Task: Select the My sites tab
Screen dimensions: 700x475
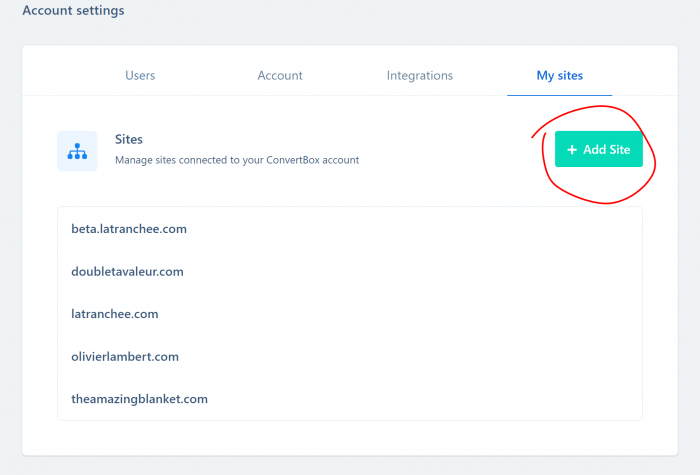Action: pos(559,75)
